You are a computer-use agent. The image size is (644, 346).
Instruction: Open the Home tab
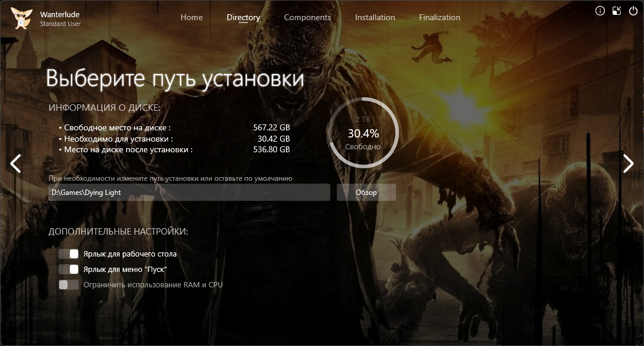click(191, 17)
